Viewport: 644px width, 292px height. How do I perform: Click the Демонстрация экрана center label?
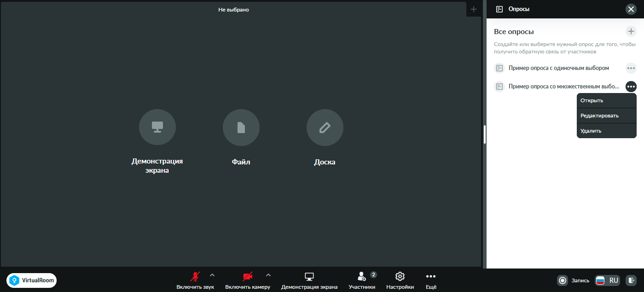157,166
